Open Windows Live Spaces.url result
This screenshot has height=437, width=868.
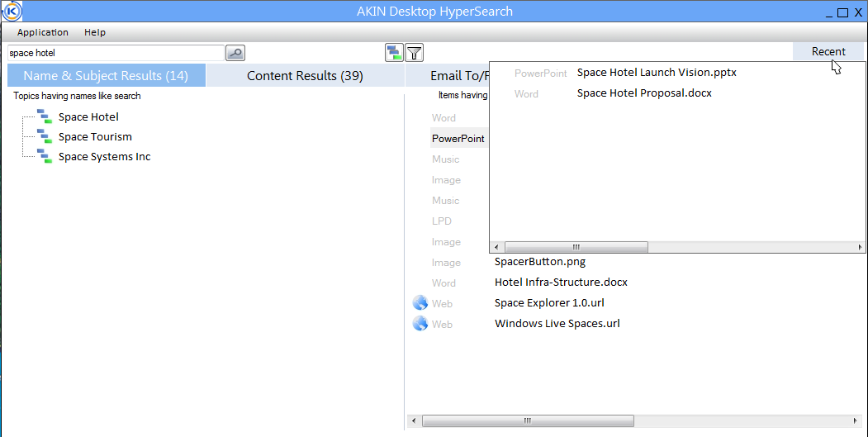(x=557, y=324)
